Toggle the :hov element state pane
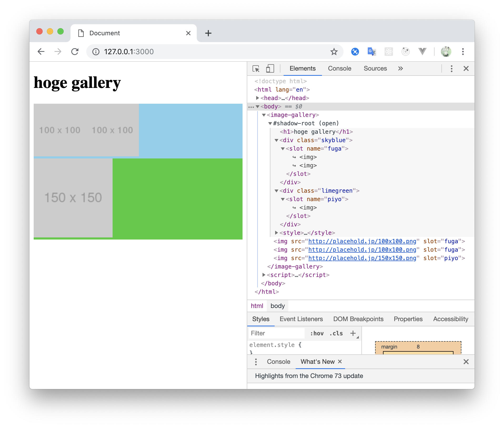This screenshot has width=504, height=428. [x=317, y=333]
